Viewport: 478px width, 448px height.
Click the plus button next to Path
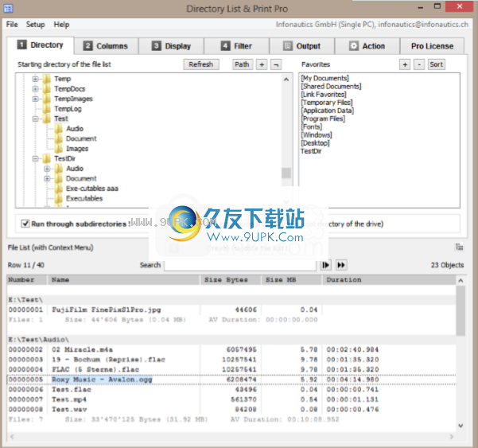pos(262,64)
